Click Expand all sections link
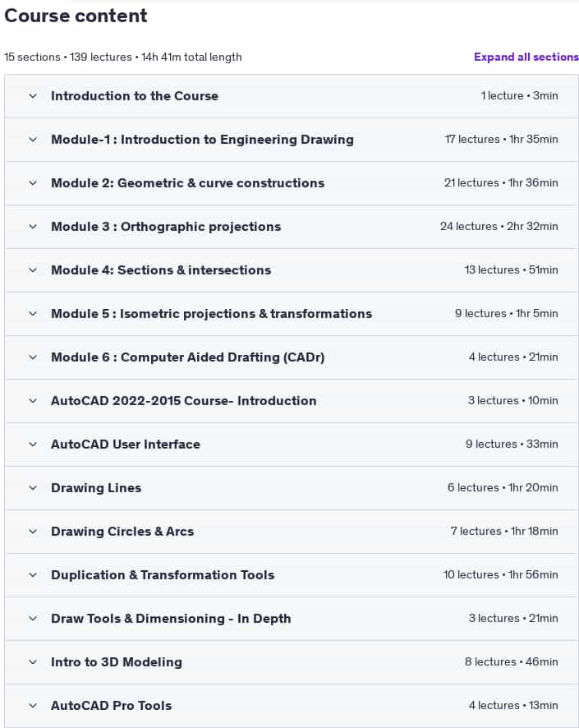This screenshot has height=728, width=579. coord(526,58)
